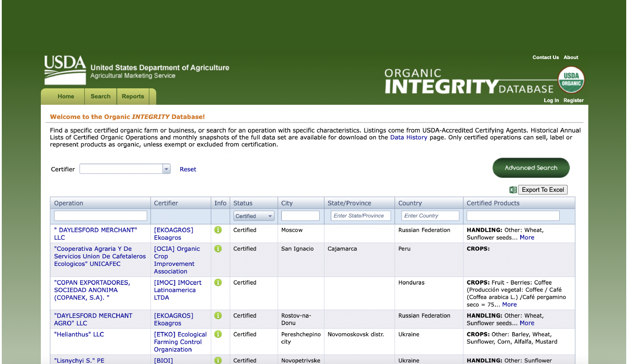
Task: Click the Excel icon beside Export To Excel
Action: (x=513, y=190)
